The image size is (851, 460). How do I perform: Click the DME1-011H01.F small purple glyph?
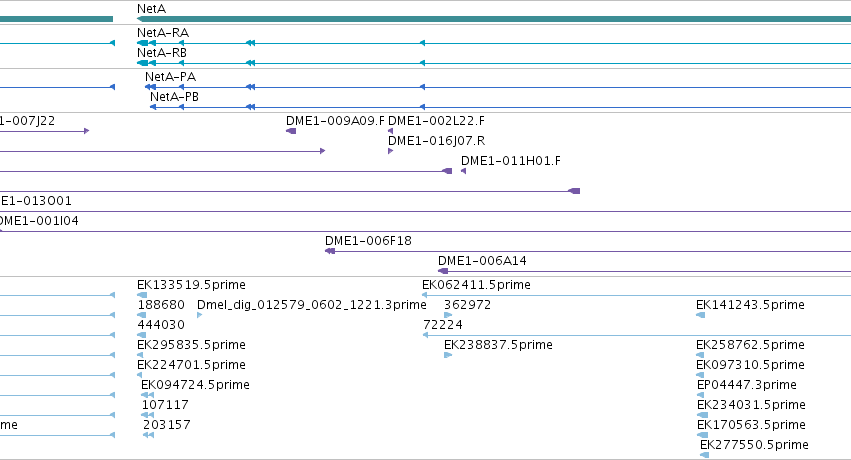tap(463, 171)
